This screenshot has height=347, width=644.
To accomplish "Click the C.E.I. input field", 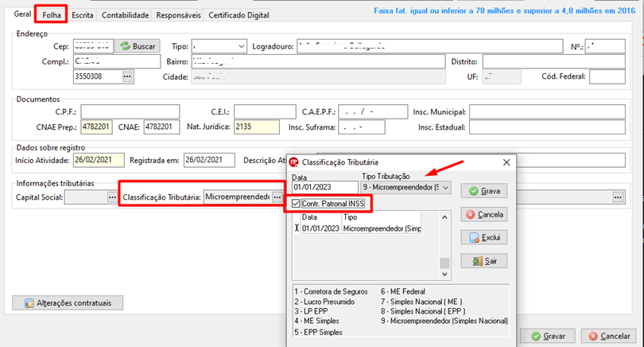I will coord(265,112).
